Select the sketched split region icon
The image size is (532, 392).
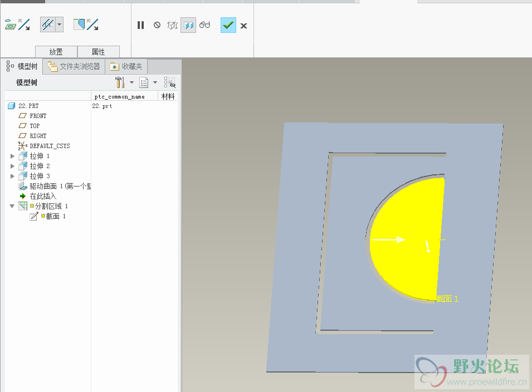(x=10, y=24)
